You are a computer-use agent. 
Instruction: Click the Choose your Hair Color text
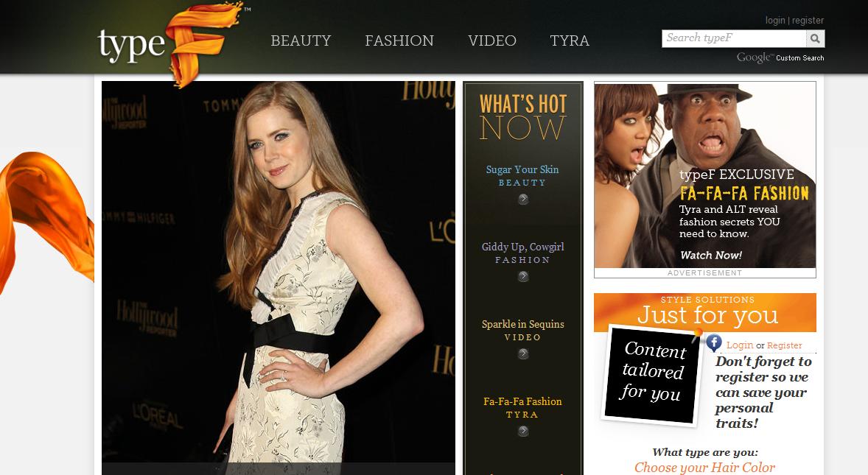[x=704, y=467]
